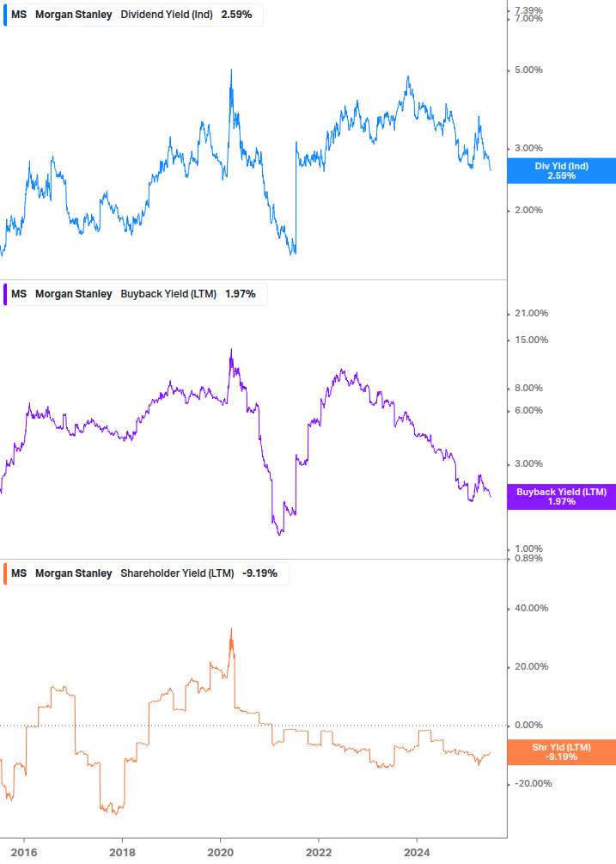Click the 1.97% value in the buyback legend
Viewport: 616px width, 864px height.
(241, 294)
